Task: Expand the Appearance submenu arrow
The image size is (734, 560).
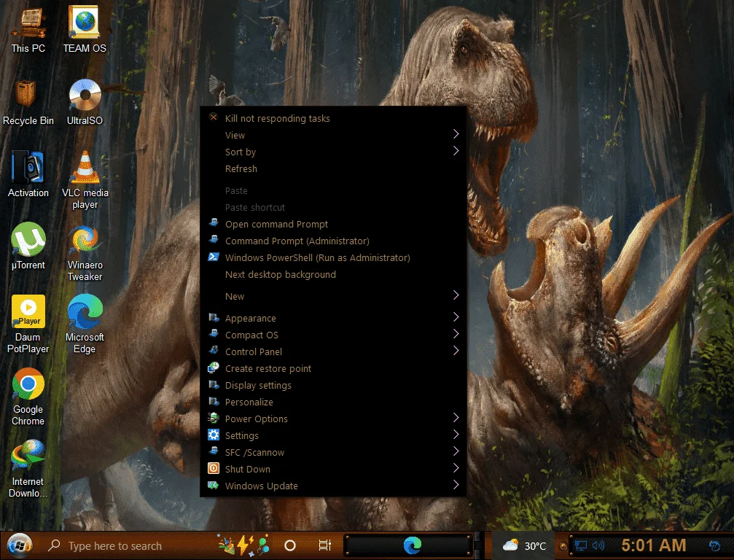Action: click(x=456, y=317)
